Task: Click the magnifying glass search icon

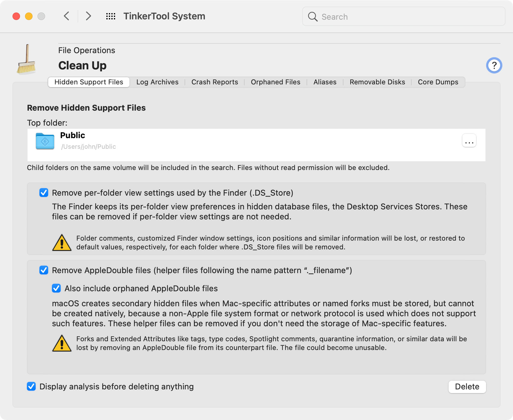Action: (312, 17)
